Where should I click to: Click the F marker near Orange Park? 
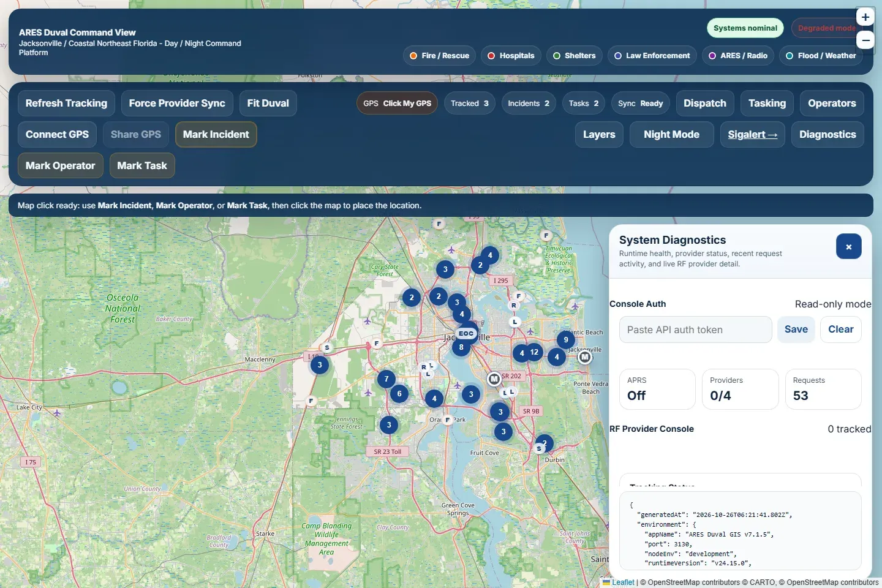[447, 420]
